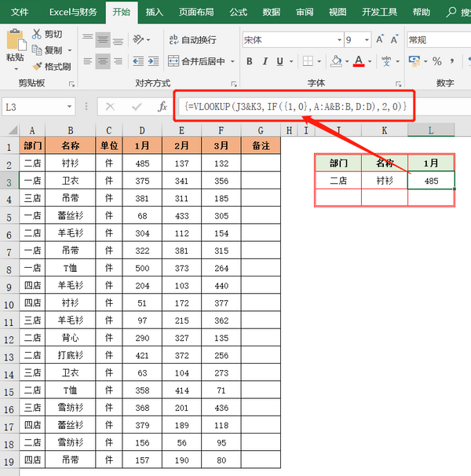Select the Format Painter (格式刷) brush
Viewport: 471px width, 476px height.
(37, 66)
